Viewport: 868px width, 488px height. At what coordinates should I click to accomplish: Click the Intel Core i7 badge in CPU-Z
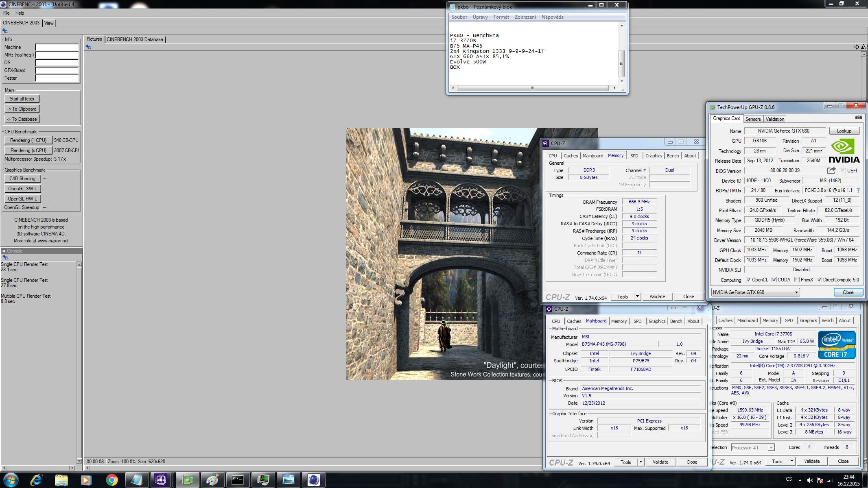click(x=837, y=345)
